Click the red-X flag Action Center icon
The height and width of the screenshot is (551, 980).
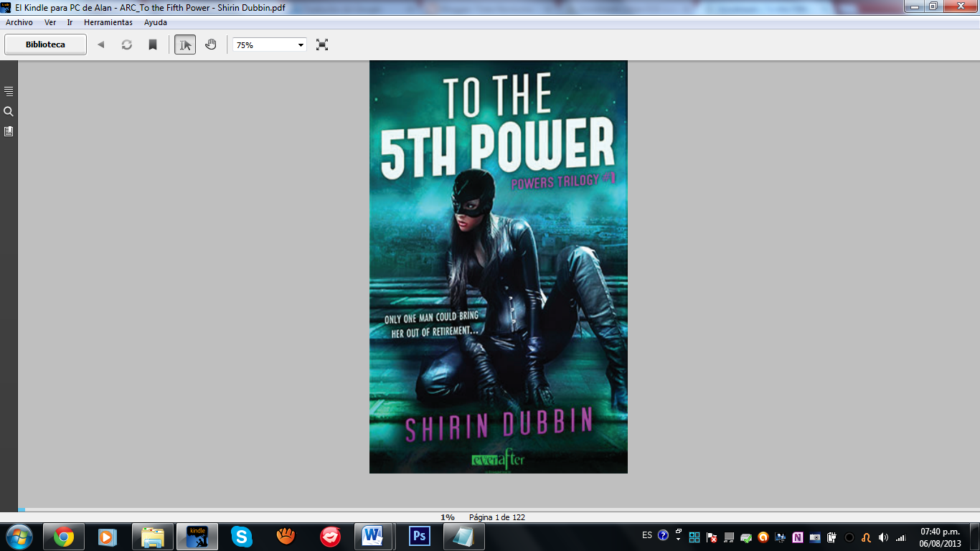tap(712, 537)
